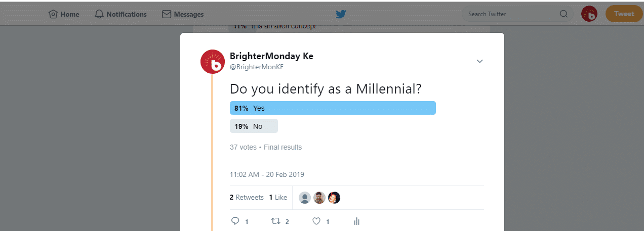Click the Tweet compose button
Viewport: 644px width, 231px height.
[624, 14]
